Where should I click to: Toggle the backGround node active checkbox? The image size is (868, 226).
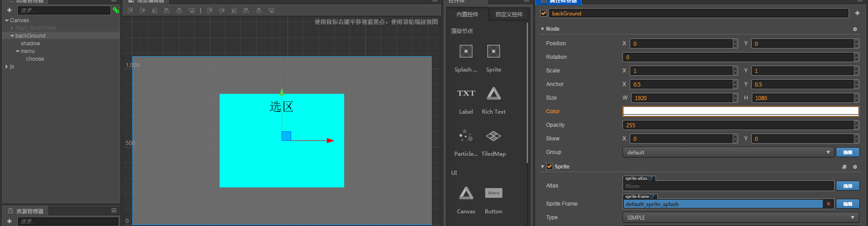543,13
